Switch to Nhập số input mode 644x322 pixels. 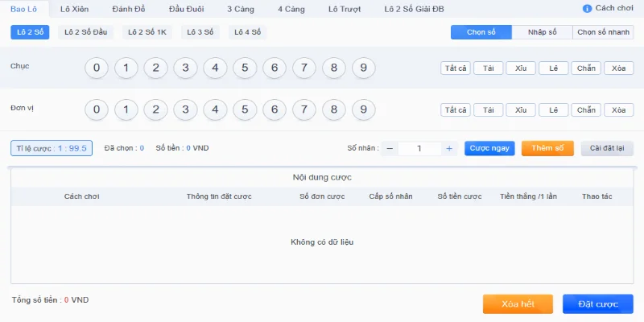tap(541, 32)
